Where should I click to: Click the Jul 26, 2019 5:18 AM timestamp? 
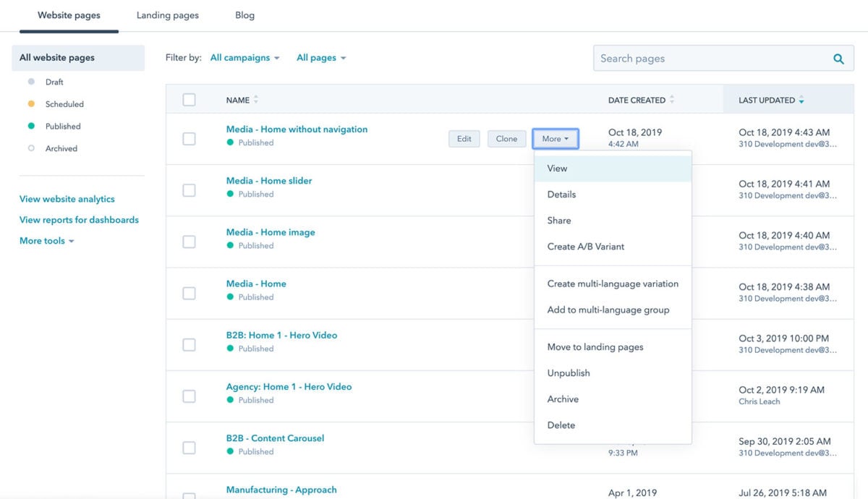783,492
